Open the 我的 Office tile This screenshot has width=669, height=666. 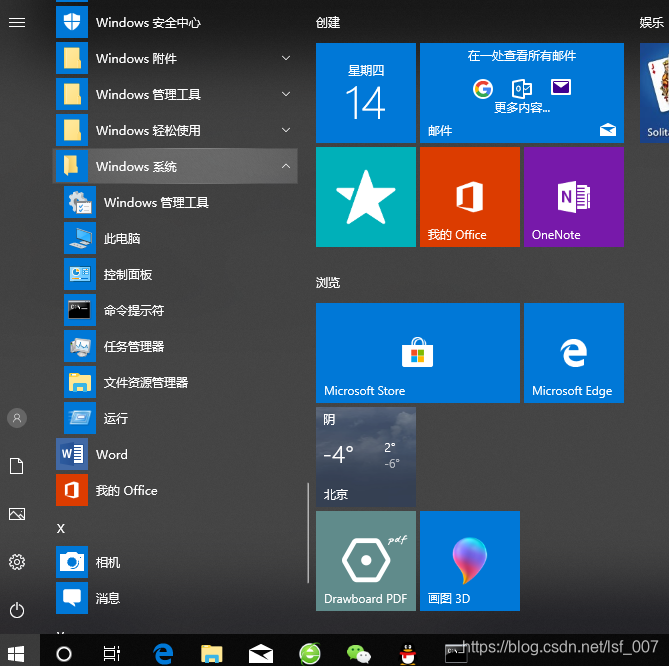470,197
